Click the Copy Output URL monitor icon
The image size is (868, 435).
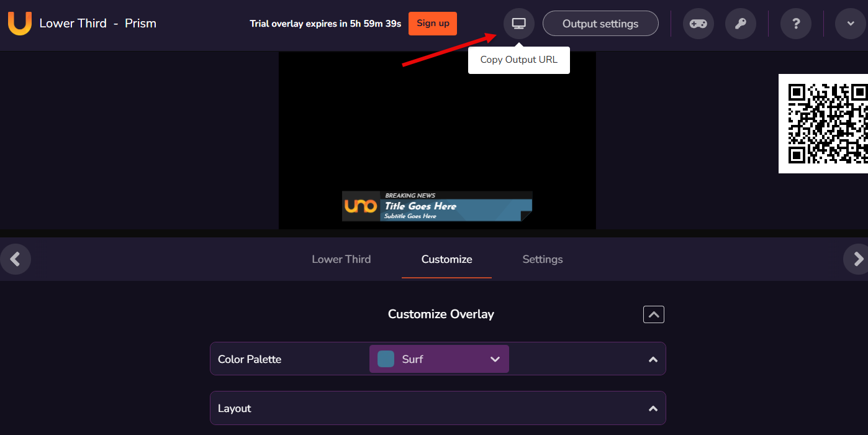tap(518, 24)
